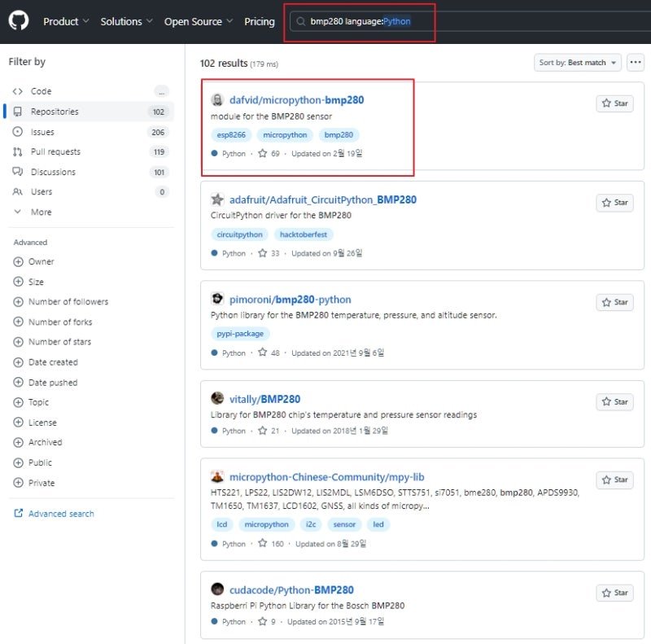
Task: Star the dafvid/micropython-bmp280 repository
Action: pyautogui.click(x=614, y=103)
